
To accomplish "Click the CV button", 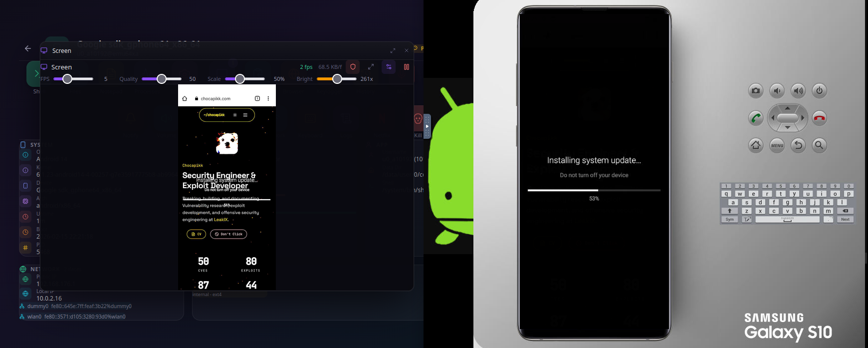I will coord(197,234).
